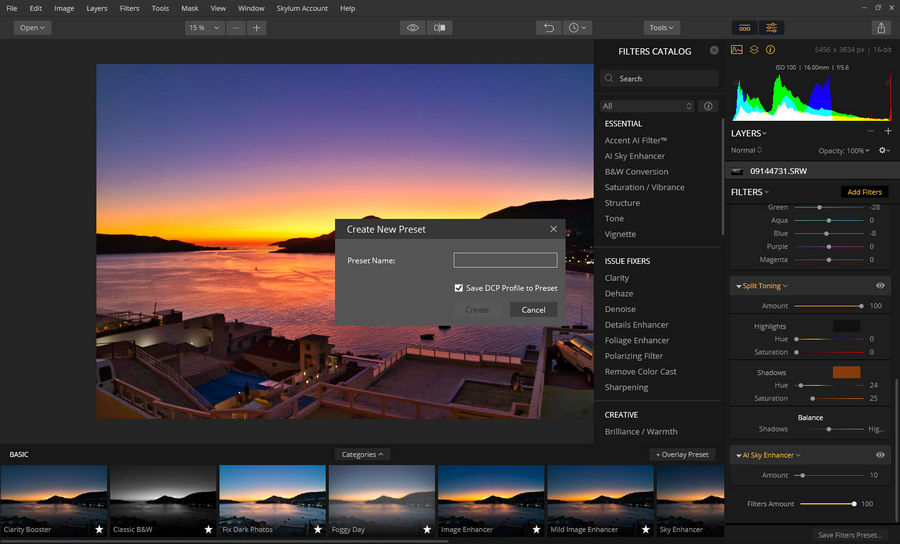Click the Preset Name input field
Screen dimensions: 900x544
click(x=505, y=261)
